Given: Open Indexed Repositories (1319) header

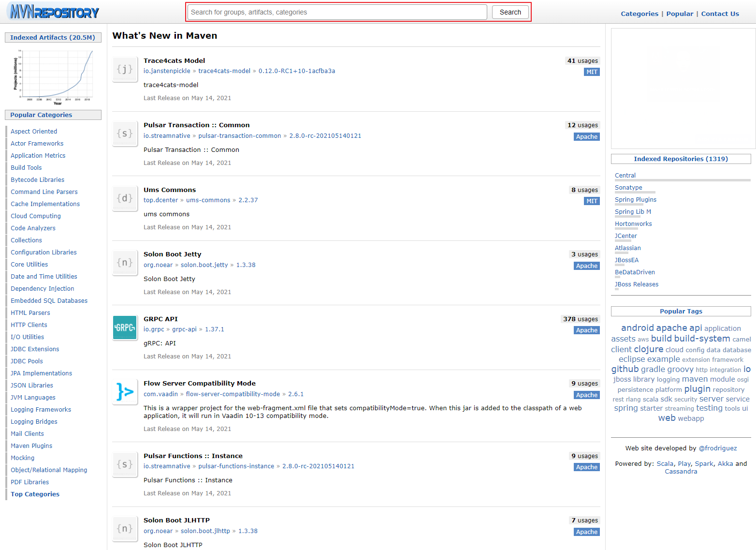Looking at the screenshot, I should (x=681, y=159).
